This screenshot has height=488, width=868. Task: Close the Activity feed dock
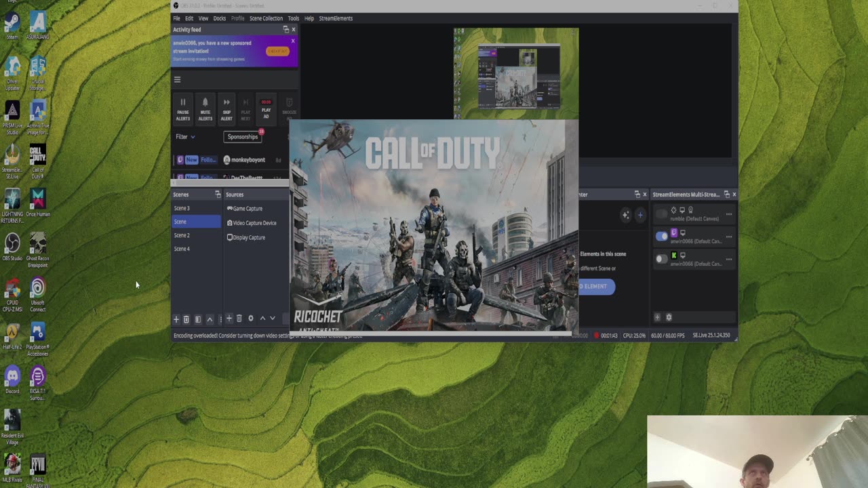tap(293, 30)
